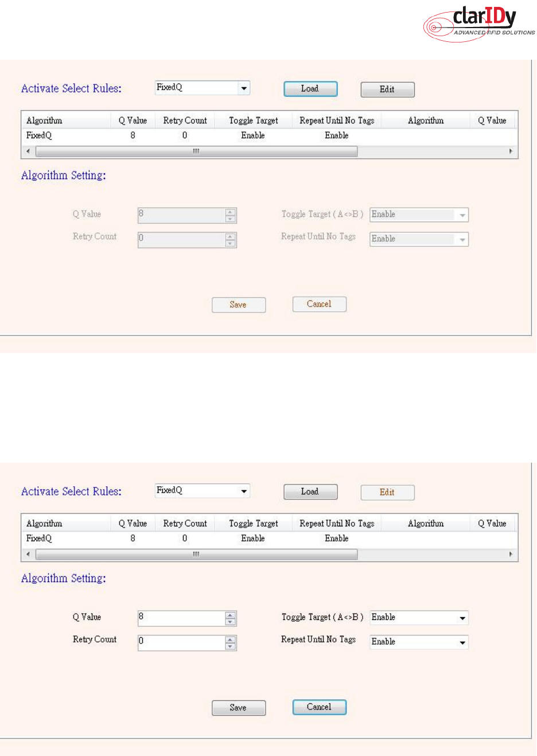
Task: Click Toggle Target column header in upper table
Action: (x=253, y=121)
